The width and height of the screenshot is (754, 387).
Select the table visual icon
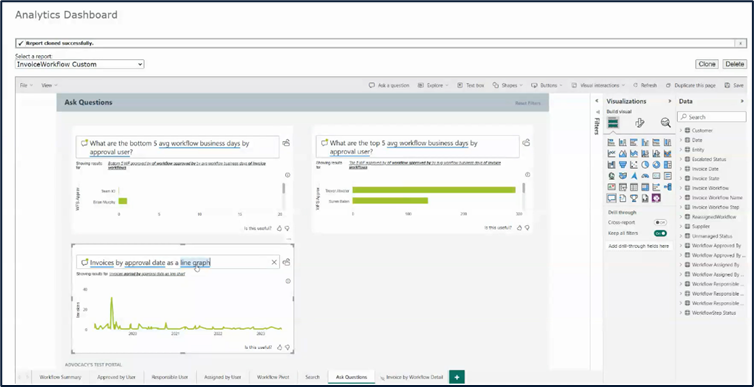pos(634,187)
